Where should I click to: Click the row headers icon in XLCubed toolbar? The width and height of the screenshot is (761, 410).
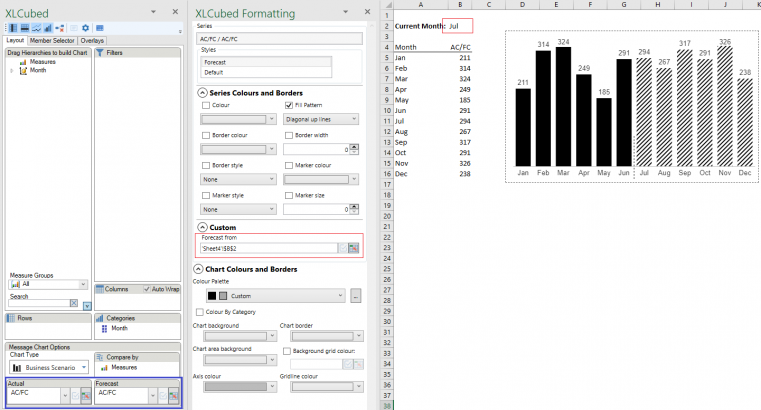coord(13,28)
